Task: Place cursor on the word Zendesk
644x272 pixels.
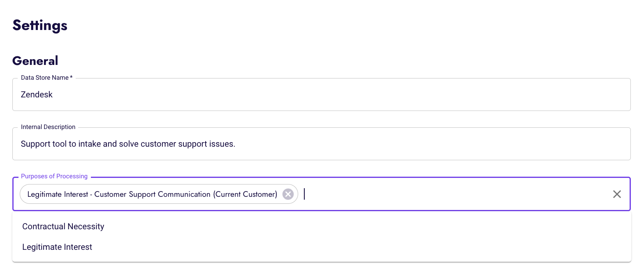Action: pyautogui.click(x=37, y=95)
